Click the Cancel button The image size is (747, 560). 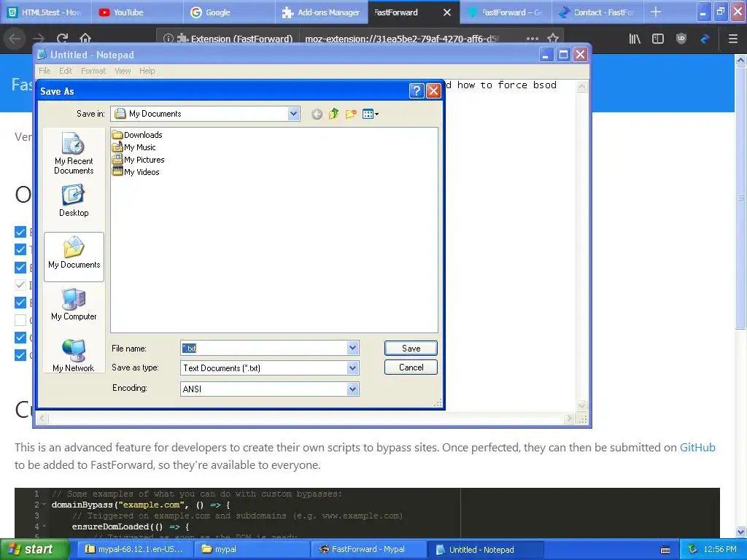(411, 367)
